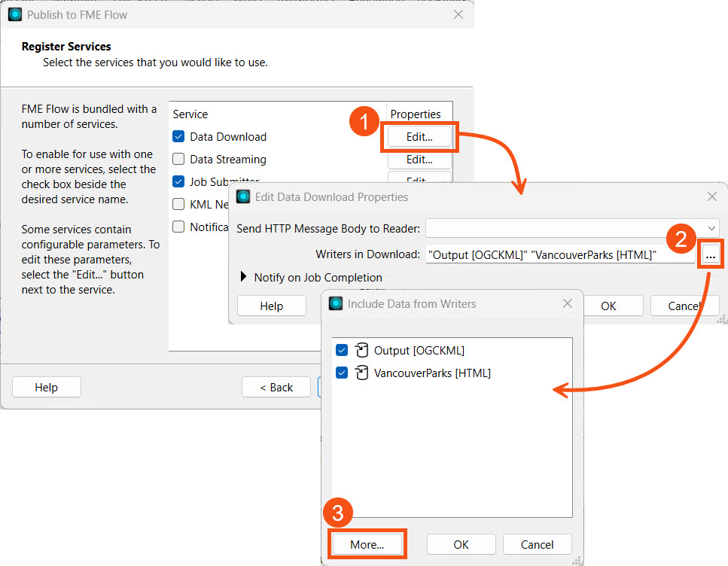Uncheck the Output [OGCKML] writer checkbox
The width and height of the screenshot is (728, 566).
[x=342, y=350]
